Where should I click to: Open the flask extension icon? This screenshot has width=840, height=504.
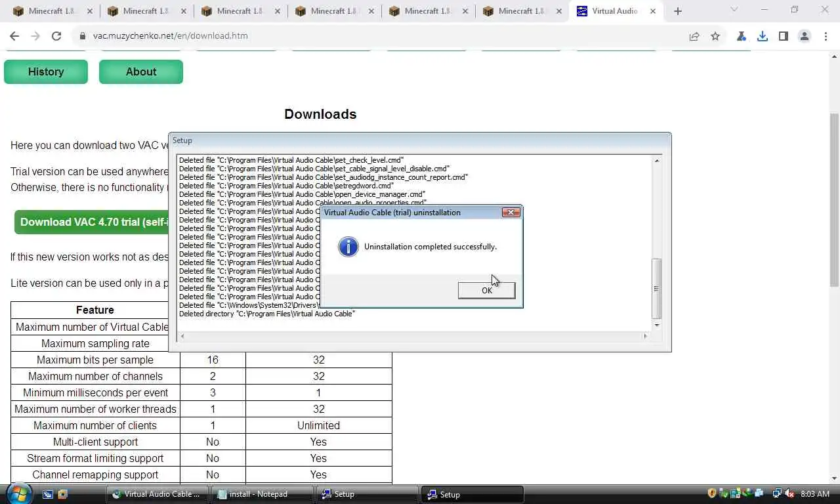pos(742,36)
